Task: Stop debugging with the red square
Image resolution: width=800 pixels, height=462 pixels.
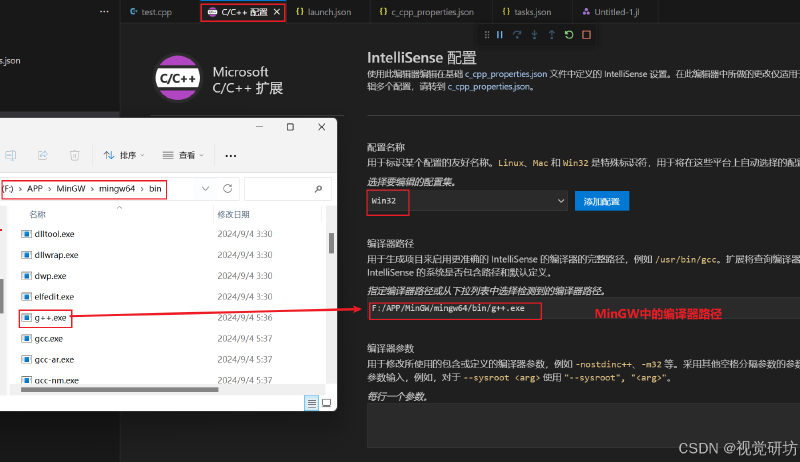Action: tap(586, 35)
